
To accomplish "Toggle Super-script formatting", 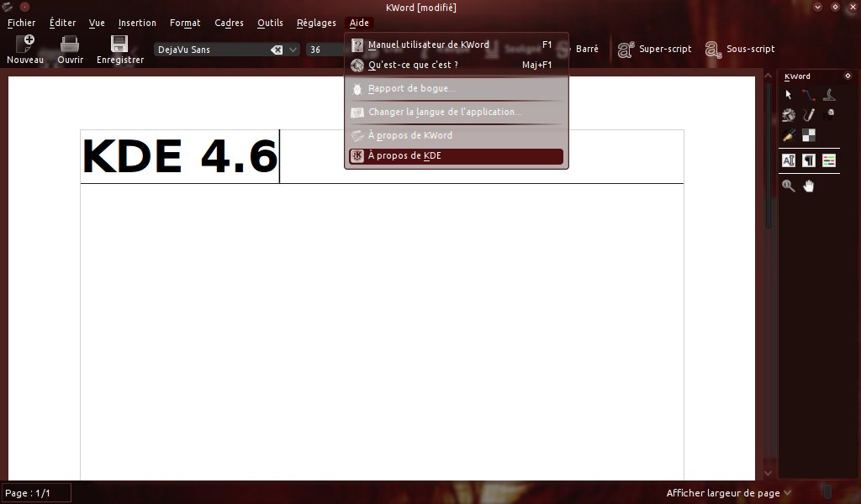I will click(x=654, y=49).
